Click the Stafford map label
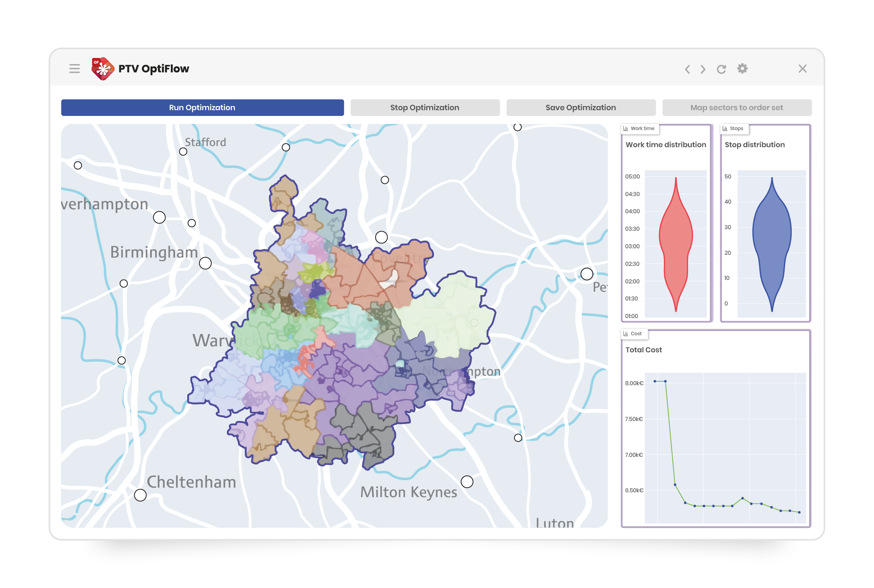The width and height of the screenshot is (874, 588). point(206,142)
